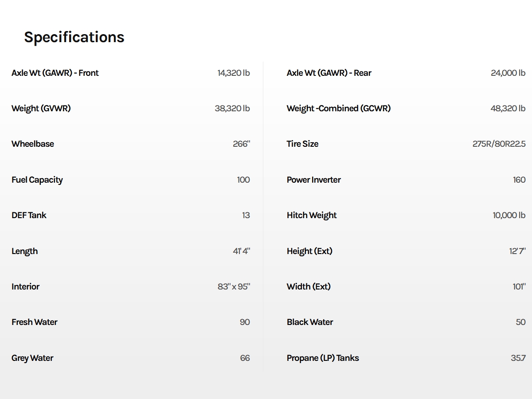Select the Fuel Capacity label
Image resolution: width=532 pixels, height=399 pixels.
(37, 180)
